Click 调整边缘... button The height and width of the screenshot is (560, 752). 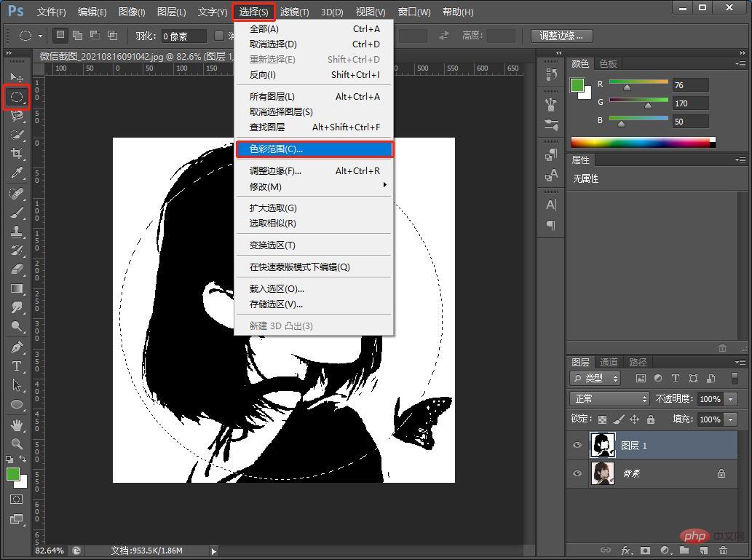coord(561,36)
